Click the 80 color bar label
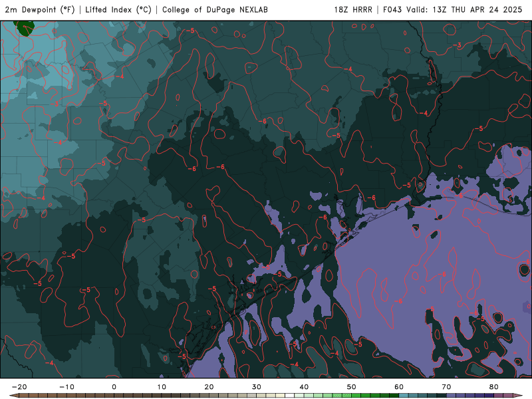 (494, 387)
